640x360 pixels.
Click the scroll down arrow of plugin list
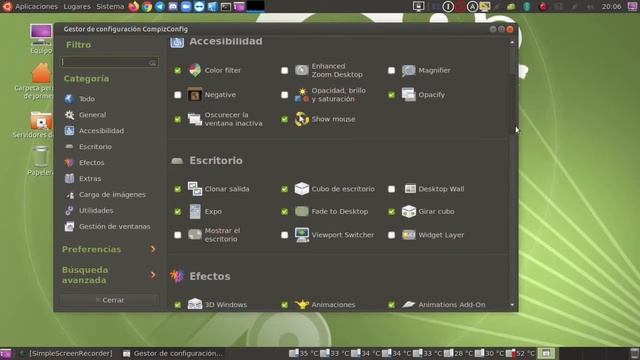[x=512, y=305]
